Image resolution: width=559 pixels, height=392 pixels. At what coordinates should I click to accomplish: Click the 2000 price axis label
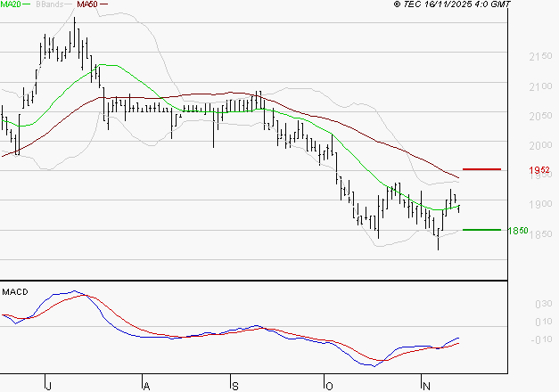(x=540, y=145)
